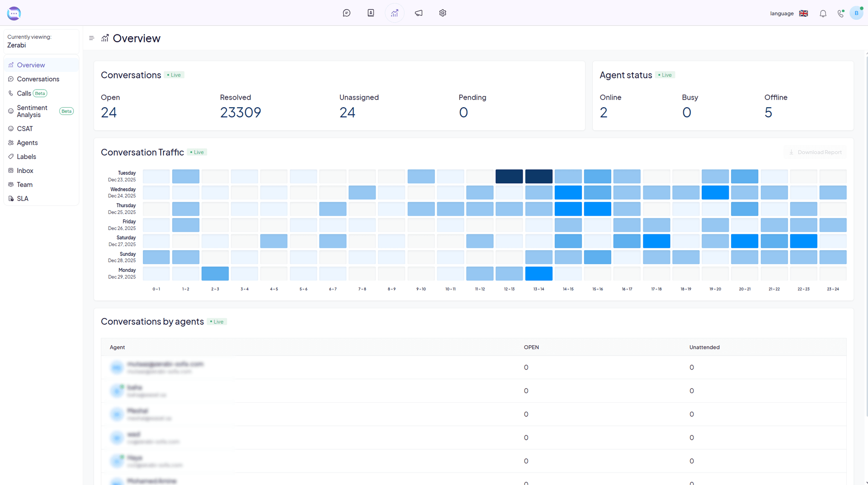868x485 pixels.
Task: Click the Download Report button
Action: point(815,152)
